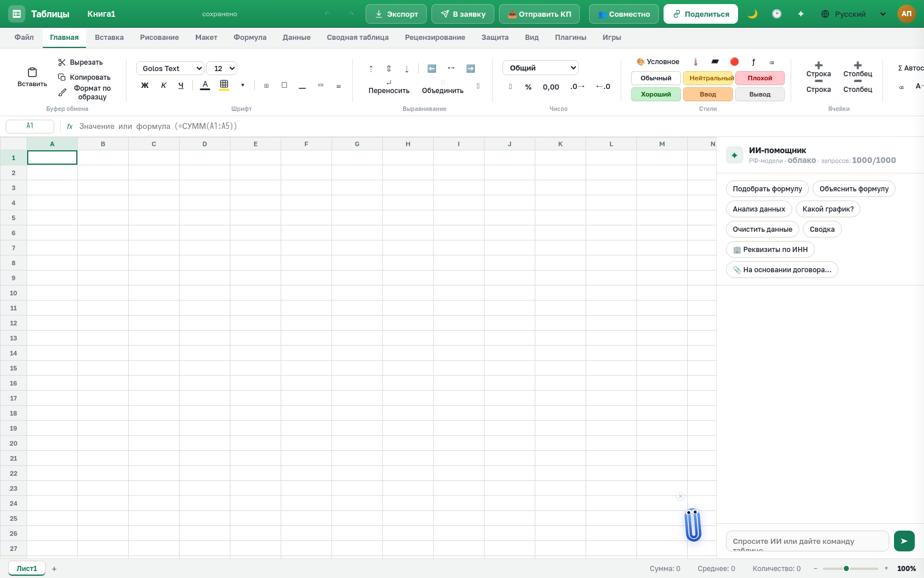Apply percent format to cells

point(528,87)
